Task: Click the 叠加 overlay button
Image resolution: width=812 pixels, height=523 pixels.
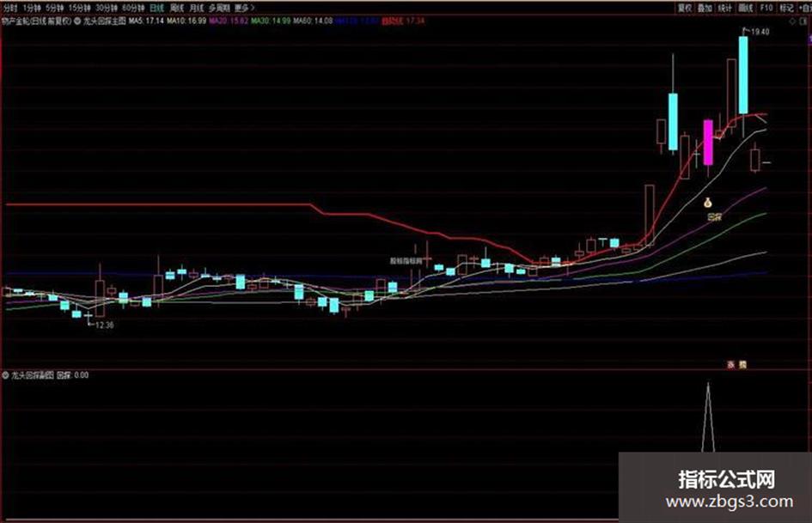Action: click(705, 8)
